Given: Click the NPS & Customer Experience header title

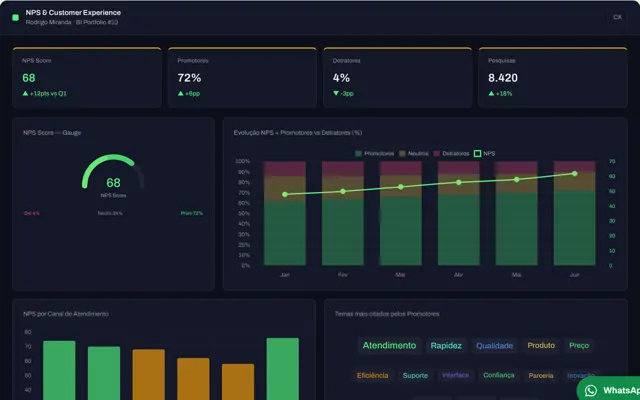Looking at the screenshot, I should click(73, 13).
